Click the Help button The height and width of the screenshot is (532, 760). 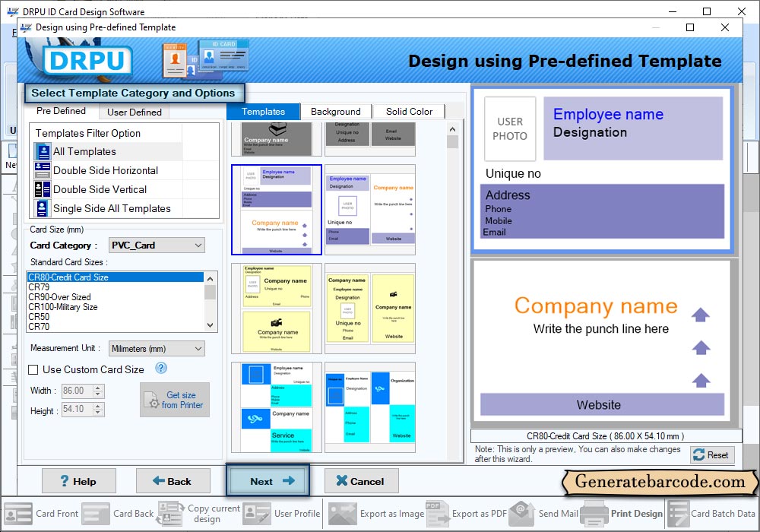click(x=78, y=481)
